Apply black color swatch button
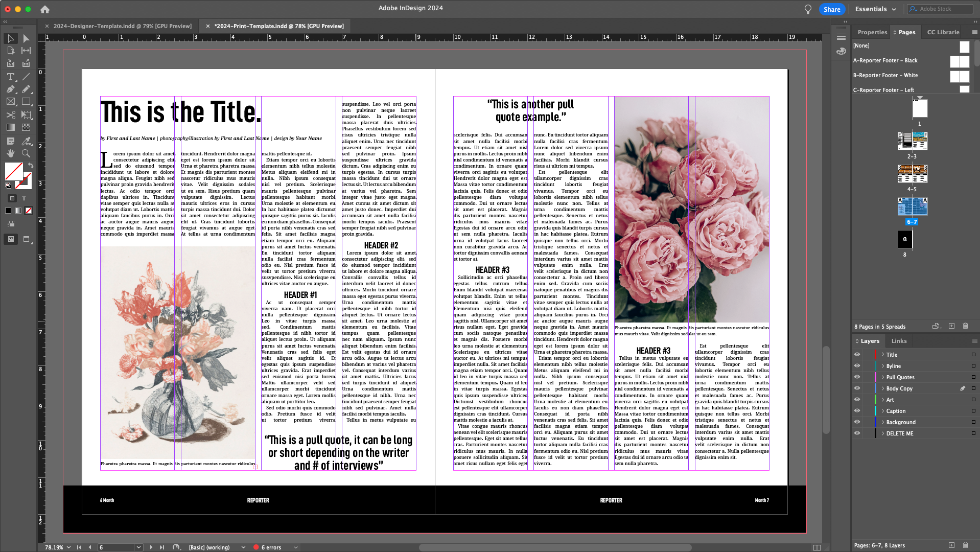This screenshot has width=980, height=552. click(x=8, y=211)
